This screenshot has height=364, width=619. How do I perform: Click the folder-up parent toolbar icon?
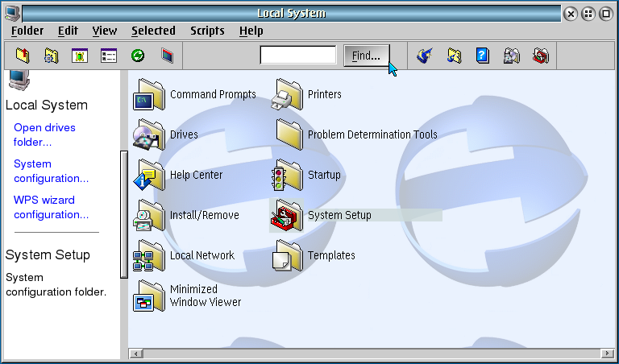tap(23, 56)
